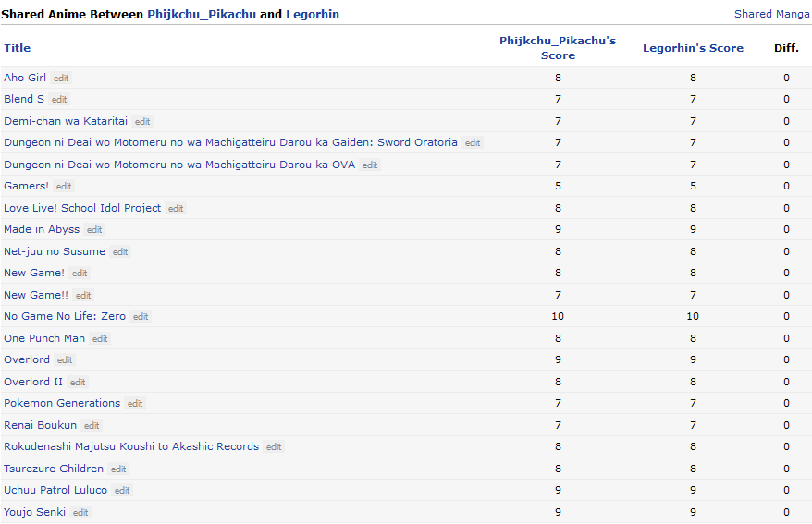Open the Gamers! anime page

27,186
